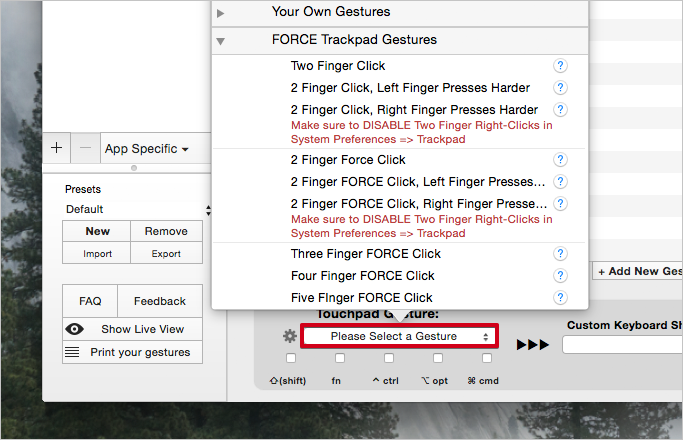Click the Export presets button
The image size is (683, 440).
point(166,254)
